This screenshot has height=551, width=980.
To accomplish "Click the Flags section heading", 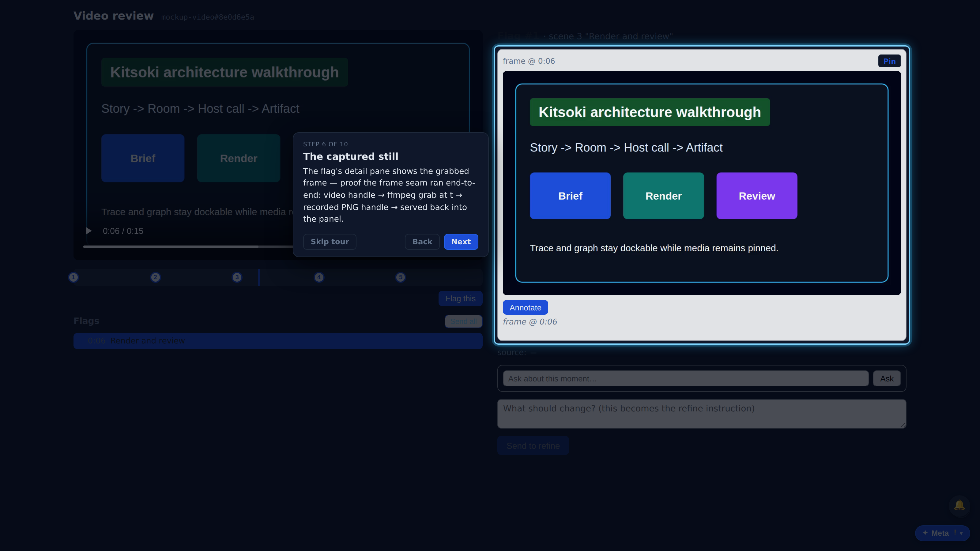I will point(86,321).
